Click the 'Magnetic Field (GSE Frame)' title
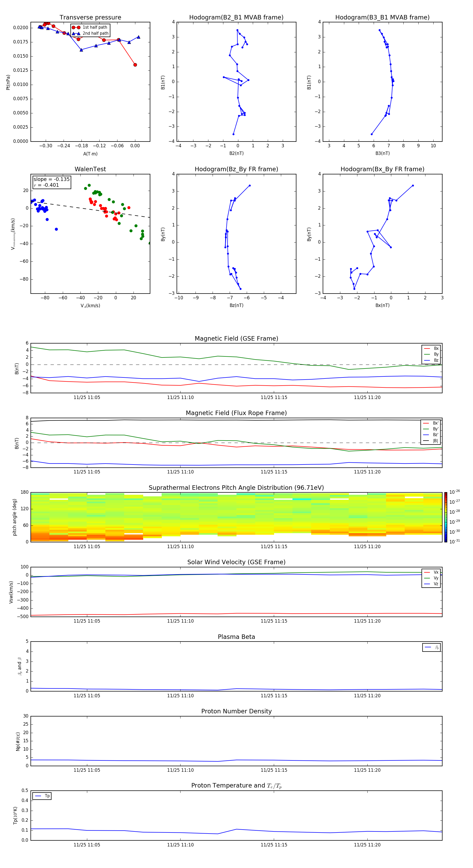Screen dimensions: 473x868 236,338
